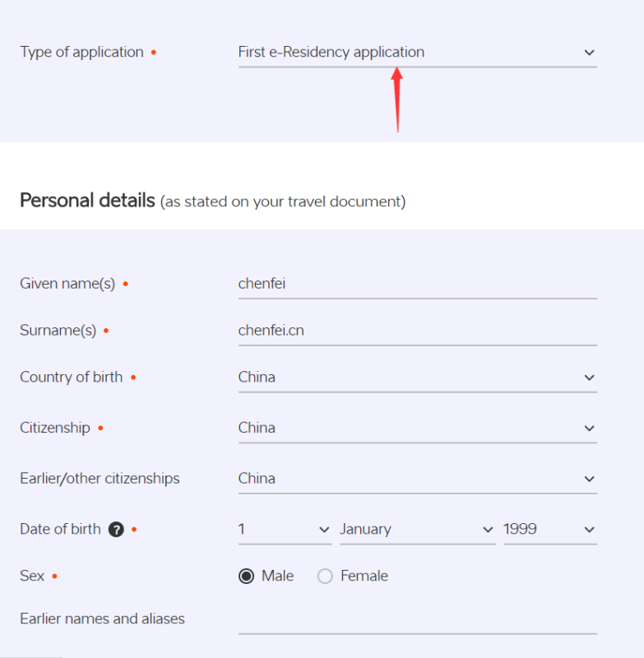
Task: Focus the Earlier names and aliases field
Action: click(418, 619)
